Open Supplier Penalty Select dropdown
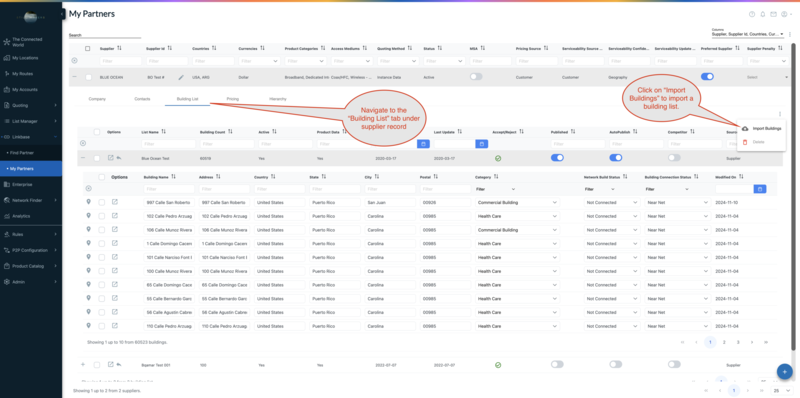This screenshot has width=800, height=398. tap(767, 77)
